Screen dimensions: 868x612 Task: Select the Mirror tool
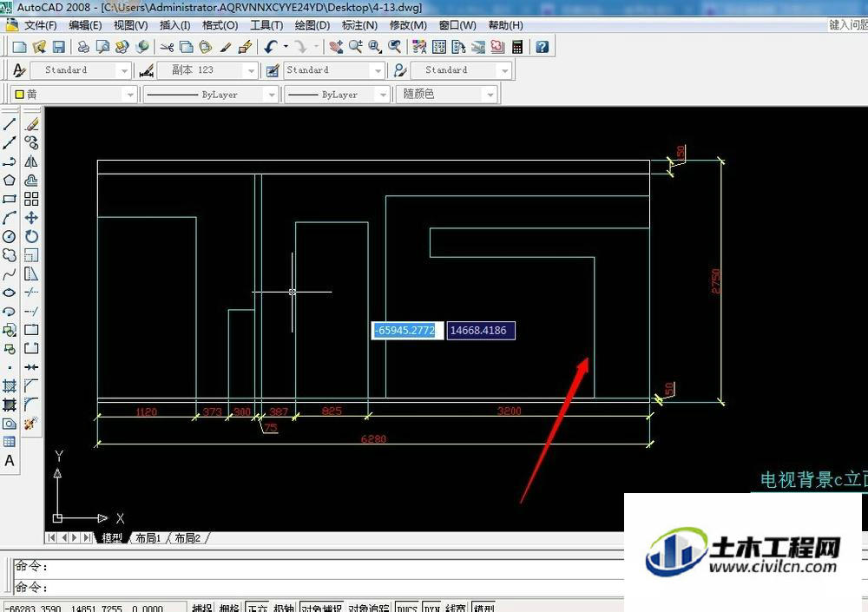click(31, 161)
